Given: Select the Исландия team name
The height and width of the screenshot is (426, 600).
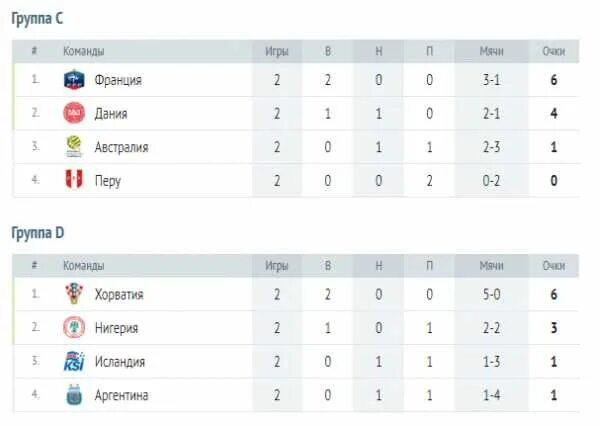Looking at the screenshot, I should coord(120,362).
